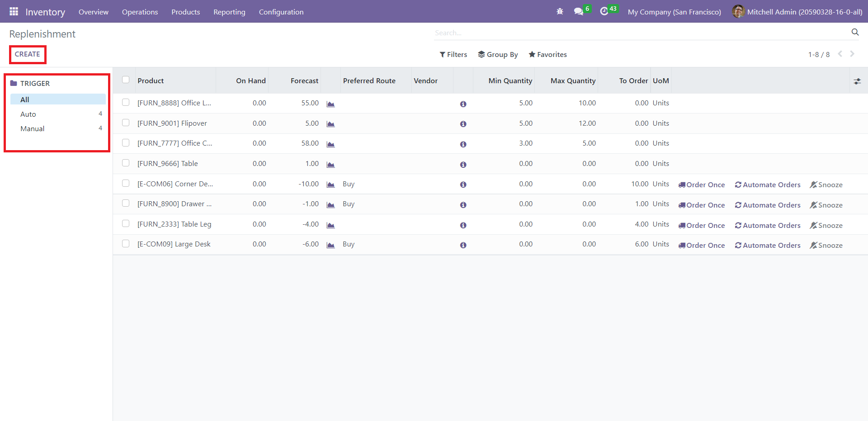Snooze the Table Leg replenishment
The image size is (868, 421).
pos(826,225)
